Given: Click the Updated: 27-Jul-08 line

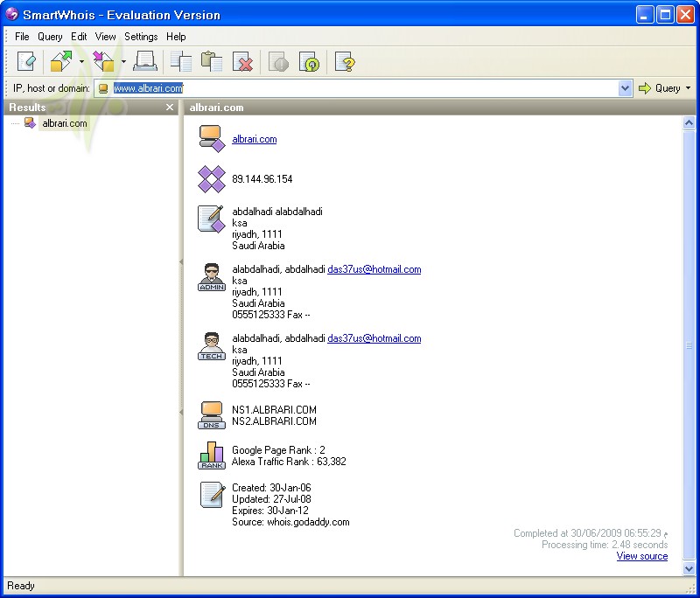Looking at the screenshot, I should point(271,499).
